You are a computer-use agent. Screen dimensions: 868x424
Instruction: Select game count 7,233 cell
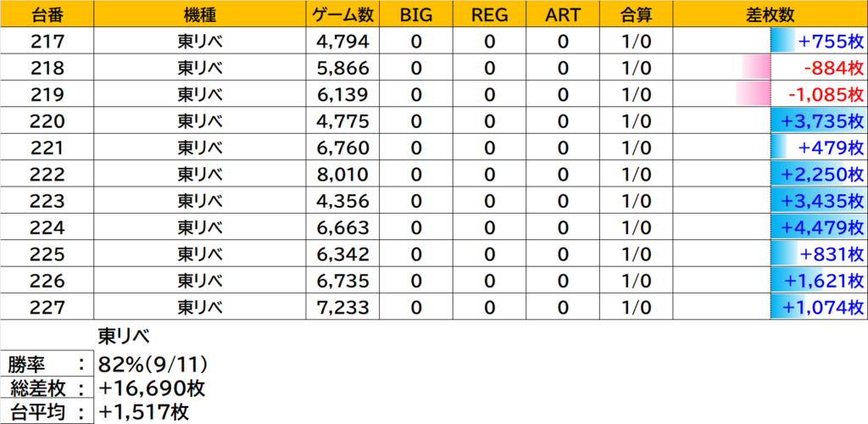tap(342, 305)
